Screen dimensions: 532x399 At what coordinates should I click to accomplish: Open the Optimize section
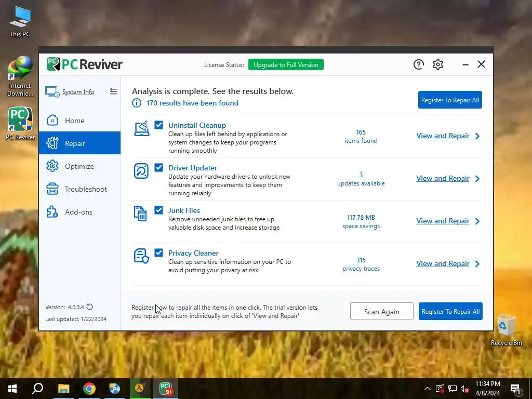(x=79, y=166)
